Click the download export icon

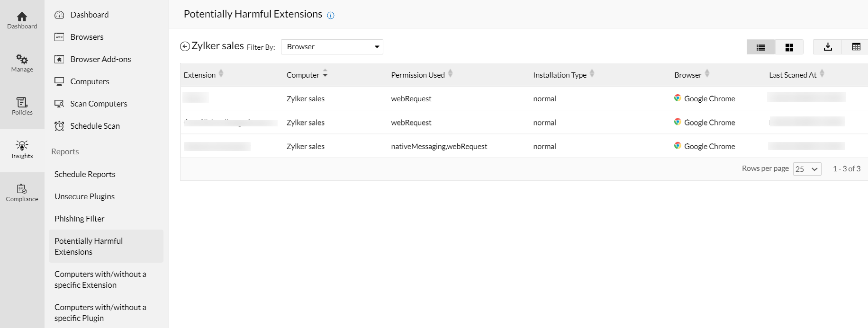tap(828, 47)
